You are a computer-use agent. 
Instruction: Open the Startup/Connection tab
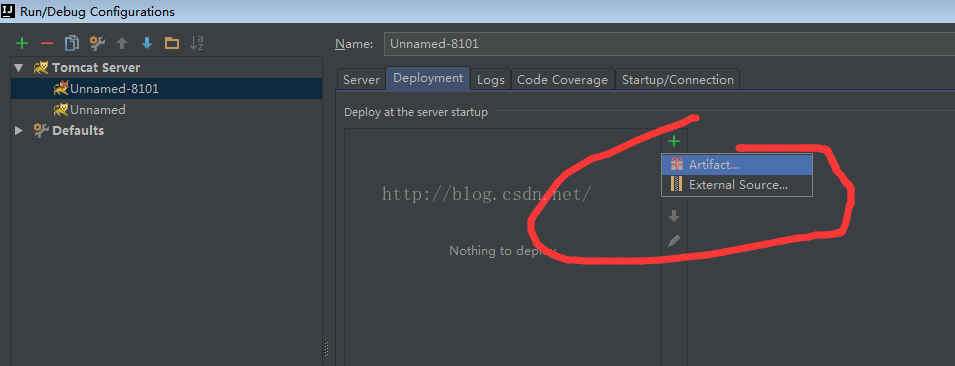coord(678,80)
